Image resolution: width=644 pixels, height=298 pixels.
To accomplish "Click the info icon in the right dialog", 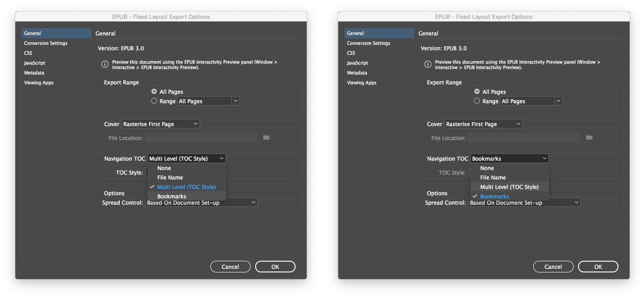I will tap(427, 64).
